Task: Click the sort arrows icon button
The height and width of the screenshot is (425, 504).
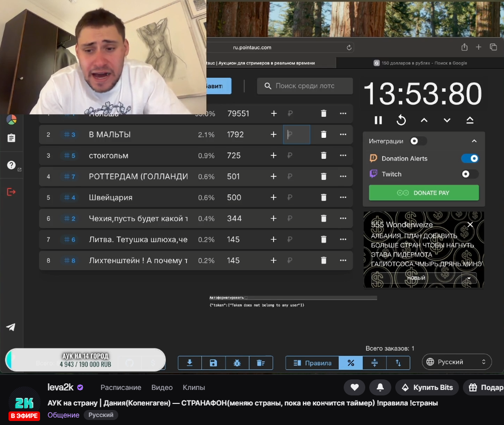Action: (x=398, y=363)
